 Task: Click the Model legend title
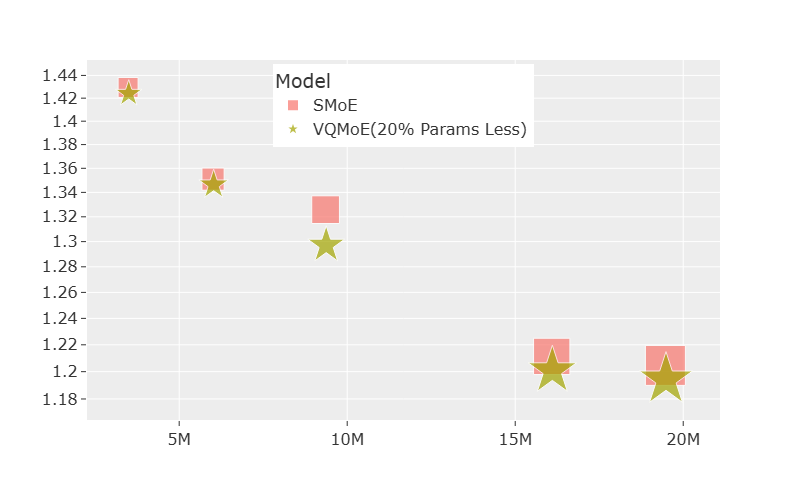click(x=303, y=81)
